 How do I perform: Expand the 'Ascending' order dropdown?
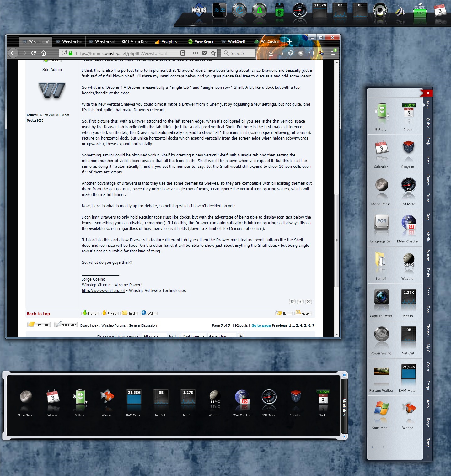(222, 336)
